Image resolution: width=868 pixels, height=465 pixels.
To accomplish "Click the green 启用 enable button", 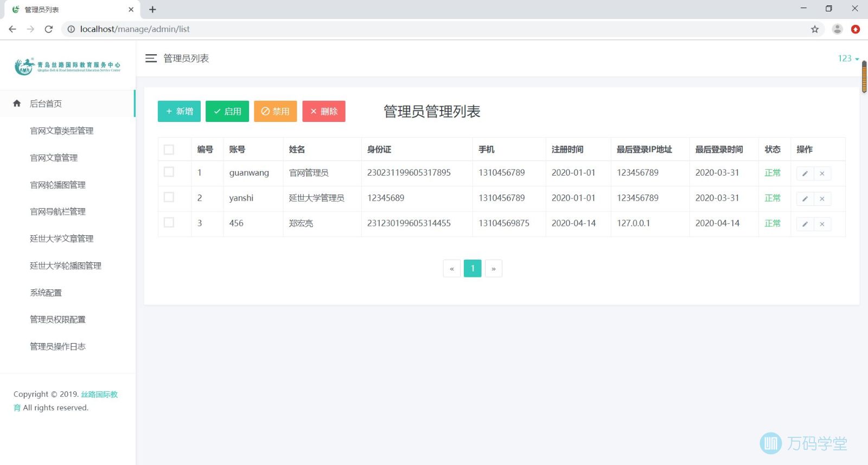I will pyautogui.click(x=227, y=111).
